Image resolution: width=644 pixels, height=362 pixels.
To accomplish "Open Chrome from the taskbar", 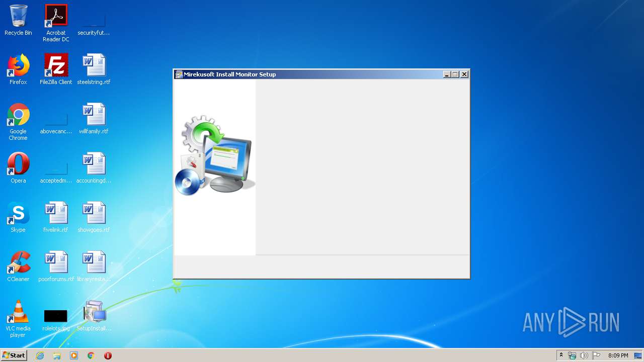I will pyautogui.click(x=91, y=355).
